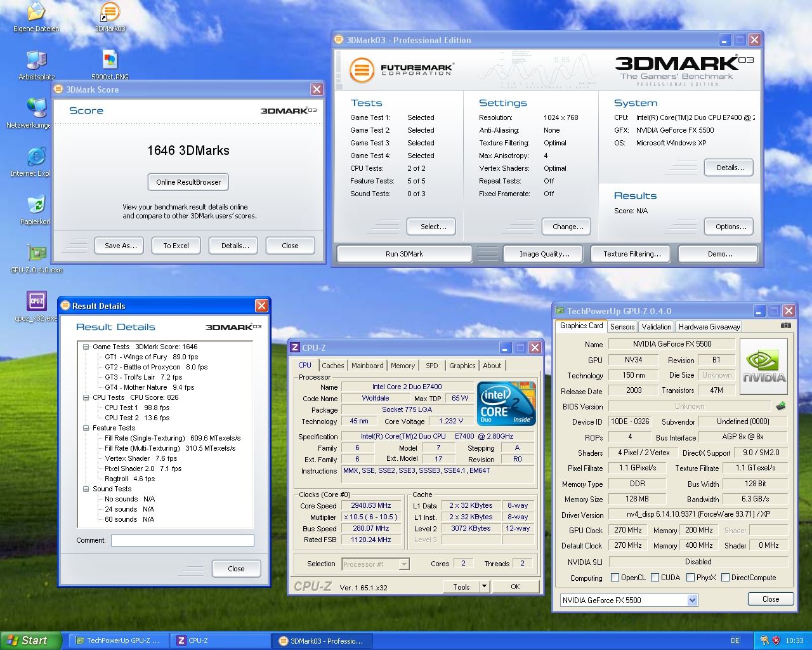Switch to TechPowerUp GPU-Z taskbar button

pos(118,640)
